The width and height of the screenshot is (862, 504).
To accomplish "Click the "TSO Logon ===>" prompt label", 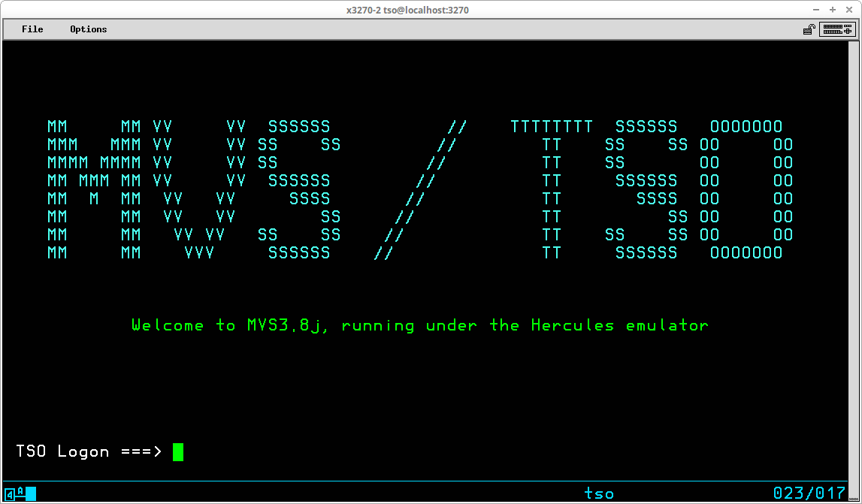I will [x=88, y=451].
